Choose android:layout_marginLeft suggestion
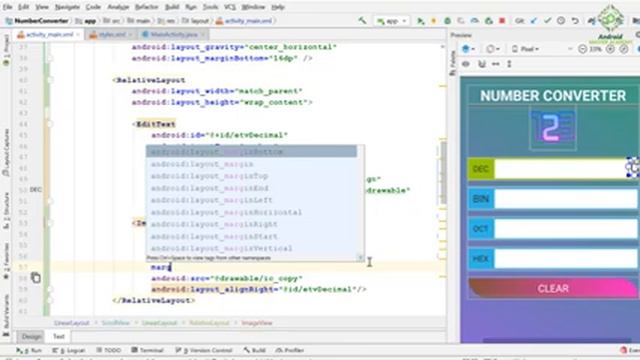 click(x=251, y=200)
